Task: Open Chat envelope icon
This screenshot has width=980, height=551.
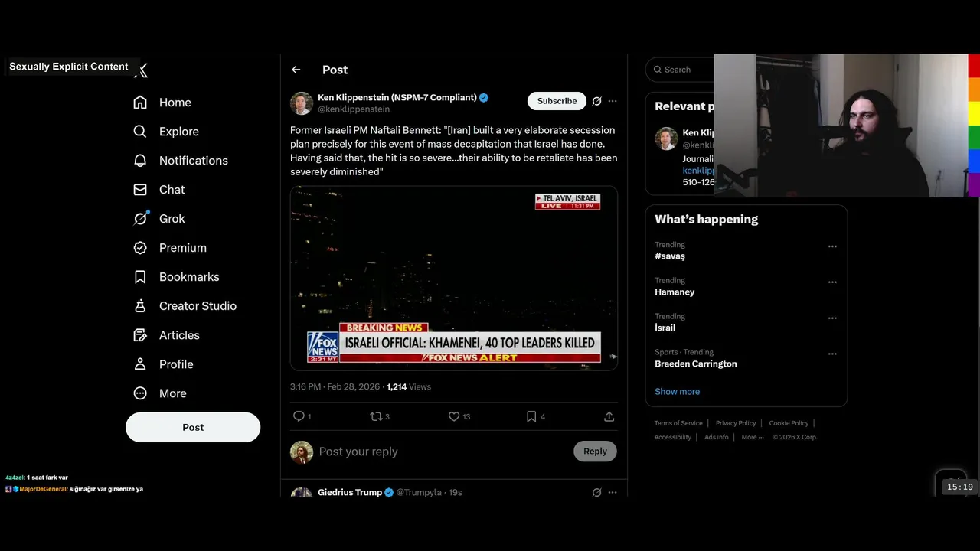Action: (140, 190)
